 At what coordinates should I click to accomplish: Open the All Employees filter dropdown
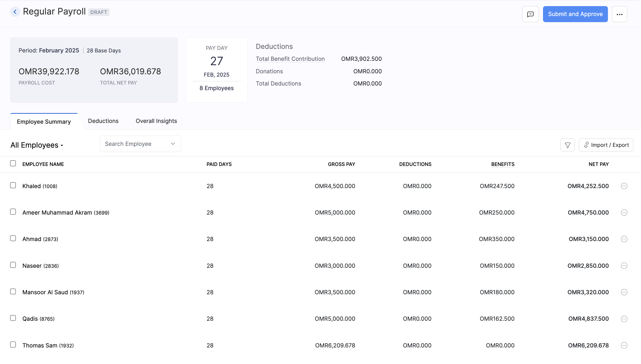(37, 145)
